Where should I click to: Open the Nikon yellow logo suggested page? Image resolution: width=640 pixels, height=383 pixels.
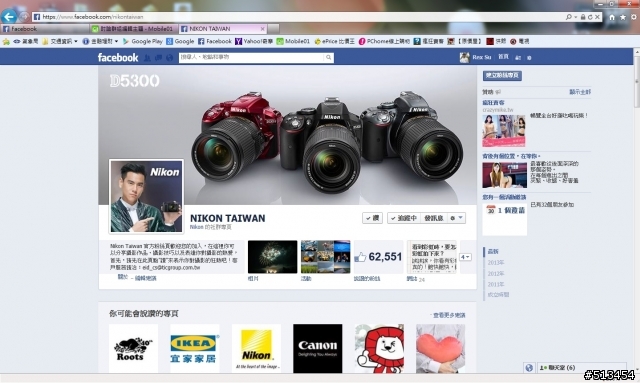point(256,349)
